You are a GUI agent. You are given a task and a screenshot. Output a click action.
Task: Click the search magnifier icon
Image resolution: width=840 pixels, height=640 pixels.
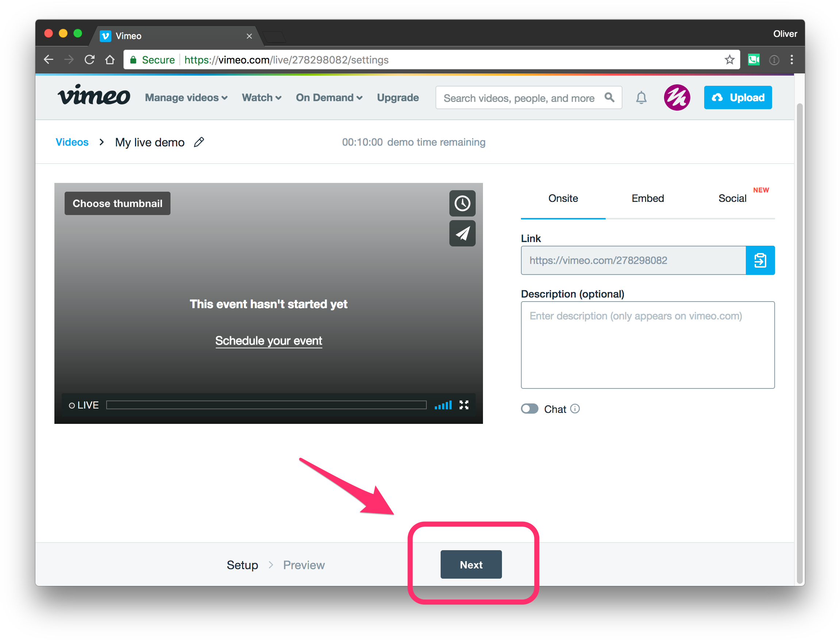pos(609,97)
